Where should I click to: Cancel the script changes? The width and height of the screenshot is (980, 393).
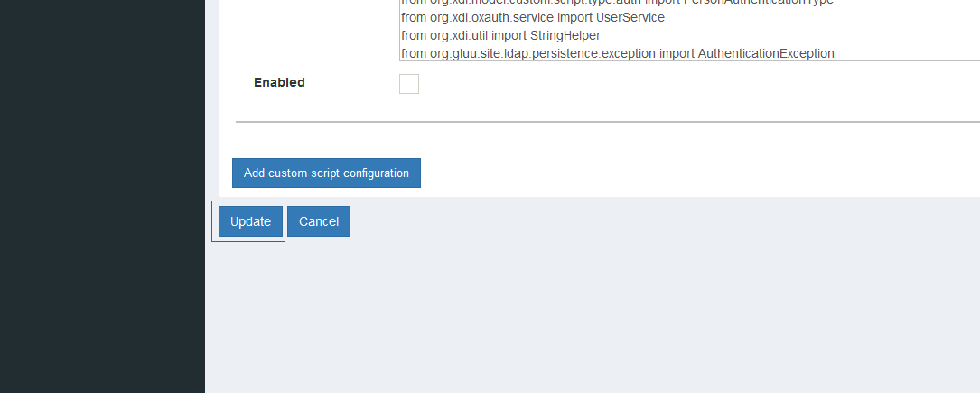pyautogui.click(x=318, y=221)
